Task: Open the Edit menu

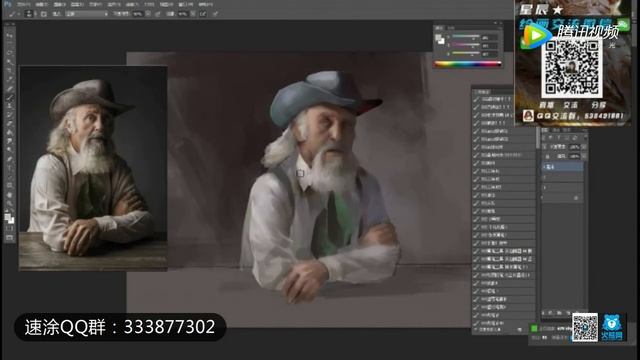Action: coord(41,4)
